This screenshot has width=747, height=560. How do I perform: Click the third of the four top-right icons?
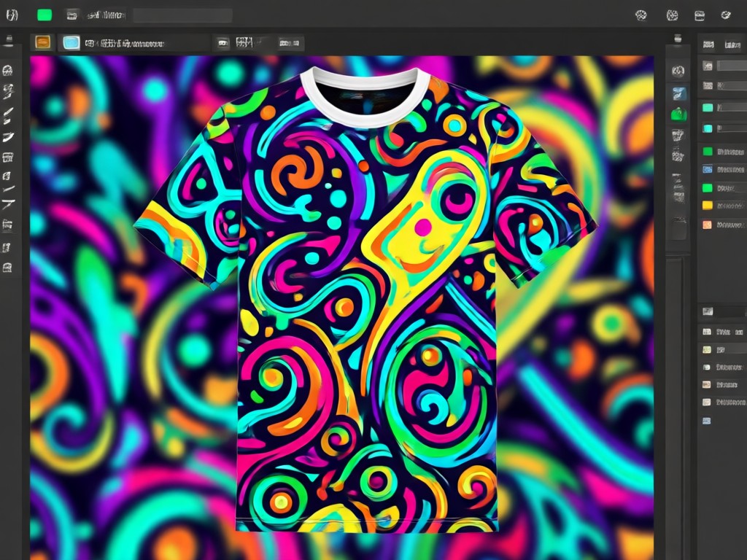pos(700,16)
